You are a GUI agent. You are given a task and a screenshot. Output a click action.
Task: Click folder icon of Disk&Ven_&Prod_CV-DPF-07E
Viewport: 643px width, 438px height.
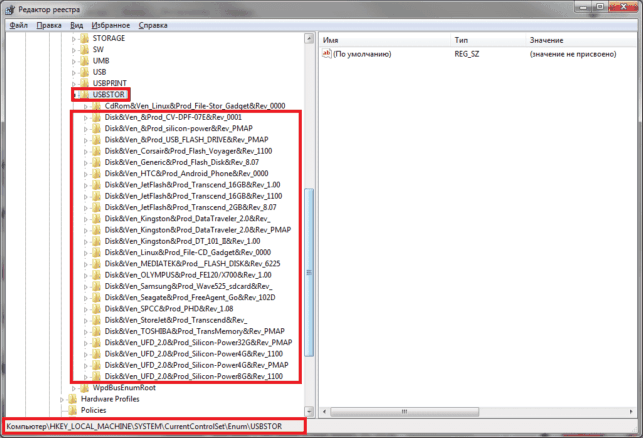pyautogui.click(x=96, y=117)
